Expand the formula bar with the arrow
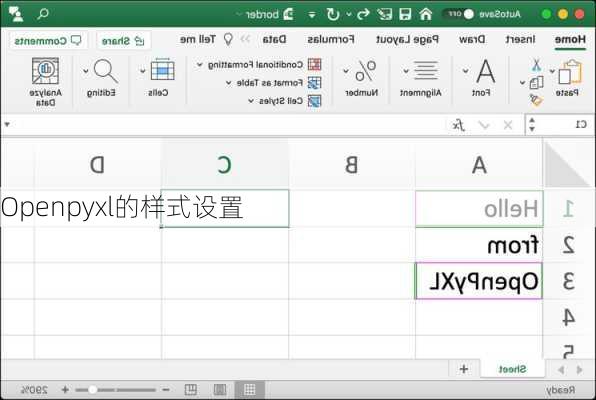Image resolution: width=596 pixels, height=400 pixels. point(7,124)
